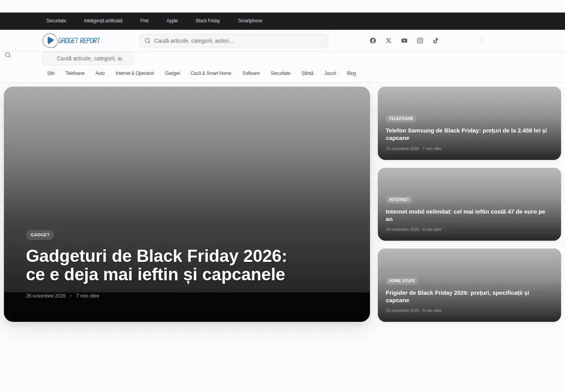Screen dimensions: 565x392
Task: Click the '23 octombrie 2026 · 8 min citire' text
Action: pos(414,310)
